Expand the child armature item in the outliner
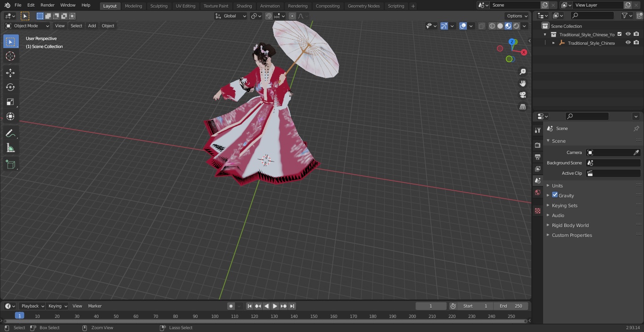This screenshot has height=332, width=644. pos(553,43)
